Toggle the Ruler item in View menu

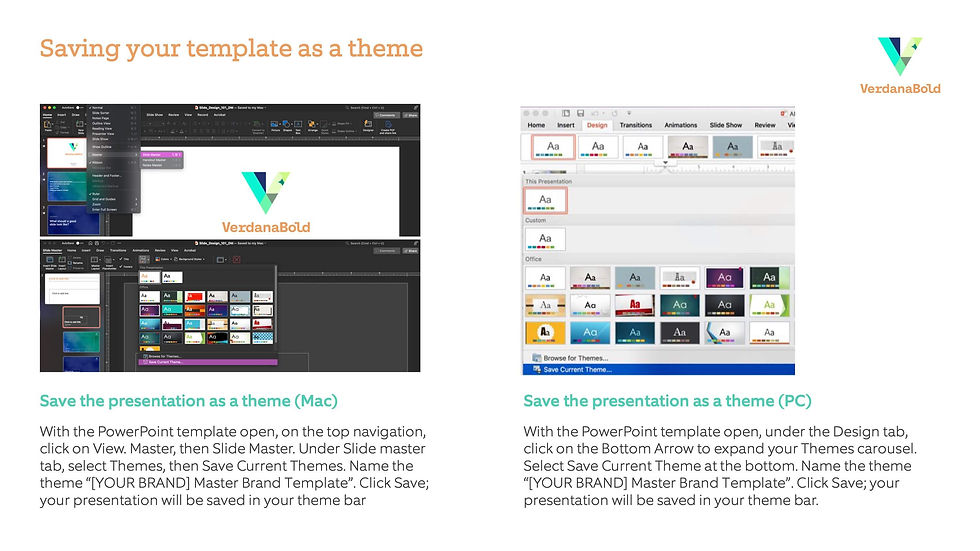pyautogui.click(x=112, y=194)
